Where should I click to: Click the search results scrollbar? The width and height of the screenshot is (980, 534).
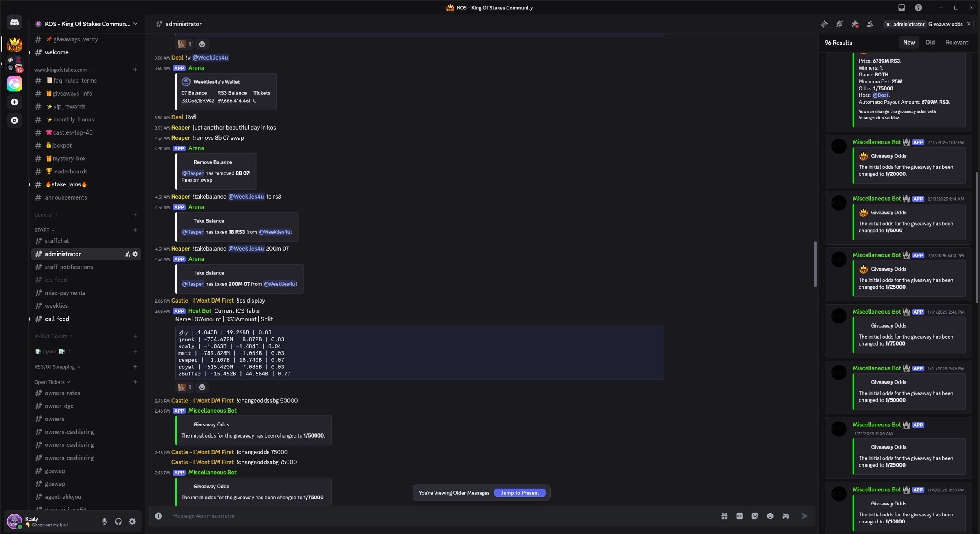click(x=977, y=237)
